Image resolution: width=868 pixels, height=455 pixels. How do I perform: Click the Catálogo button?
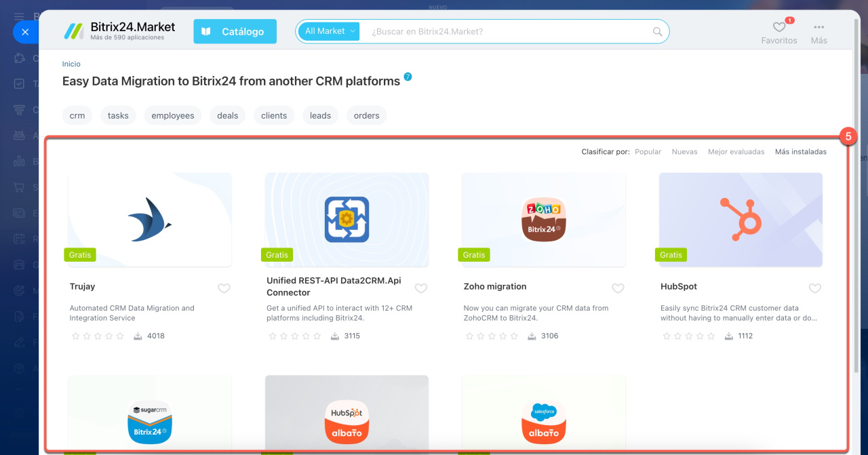click(235, 31)
